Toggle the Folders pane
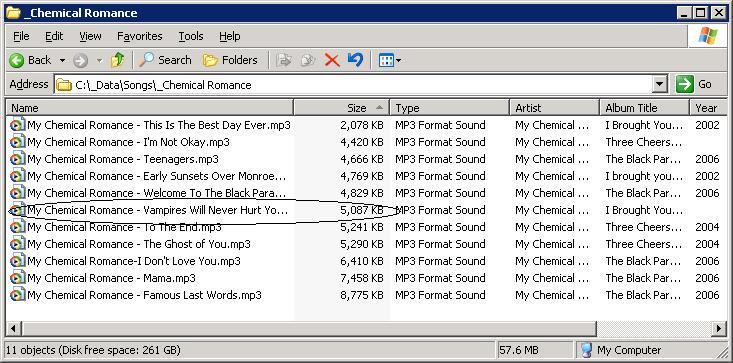Screen dimensions: 733x363 (x=230, y=60)
